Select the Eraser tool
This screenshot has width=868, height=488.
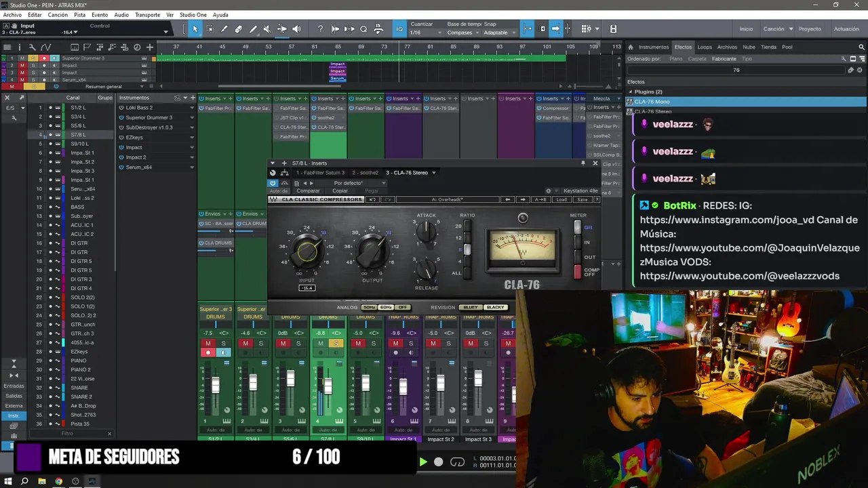point(239,29)
